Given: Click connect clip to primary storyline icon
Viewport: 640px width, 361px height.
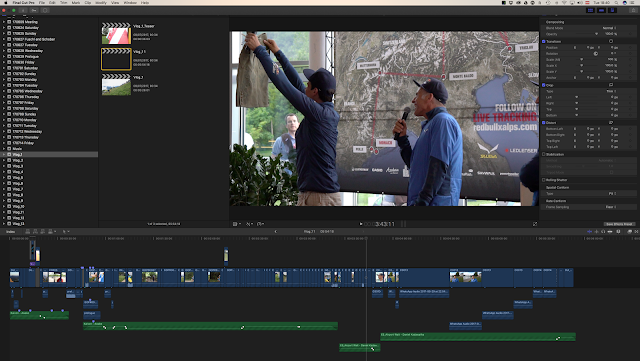Looking at the screenshot, I should click(x=28, y=232).
